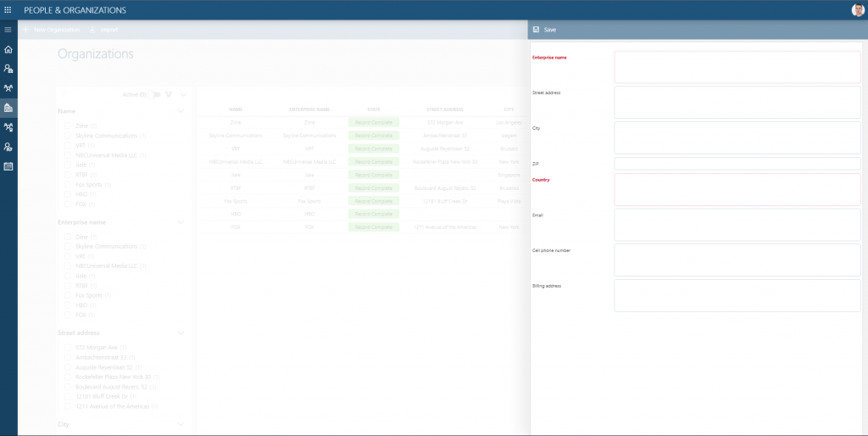This screenshot has height=436, width=868.
Task: Select 'Playa Vista' city cell in table
Action: [509, 201]
